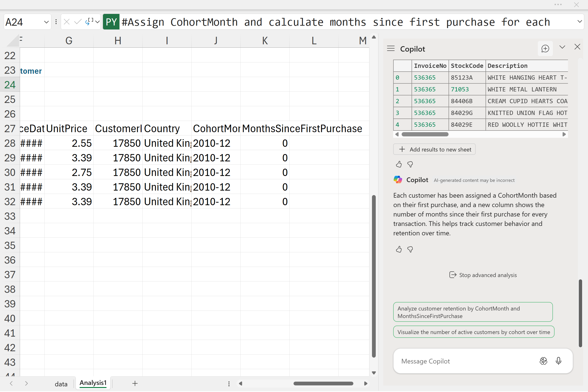The height and width of the screenshot is (392, 588).
Task: Thumbs up the table preview result
Action: (399, 164)
